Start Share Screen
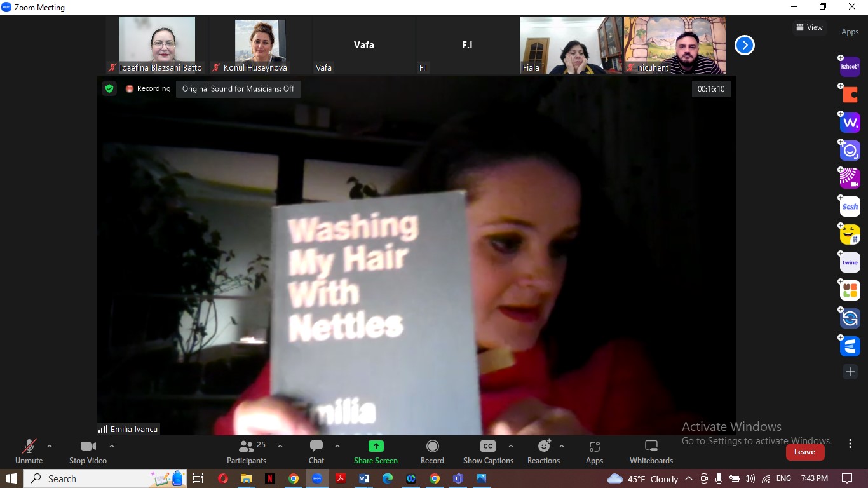The width and height of the screenshot is (868, 488). point(376,452)
